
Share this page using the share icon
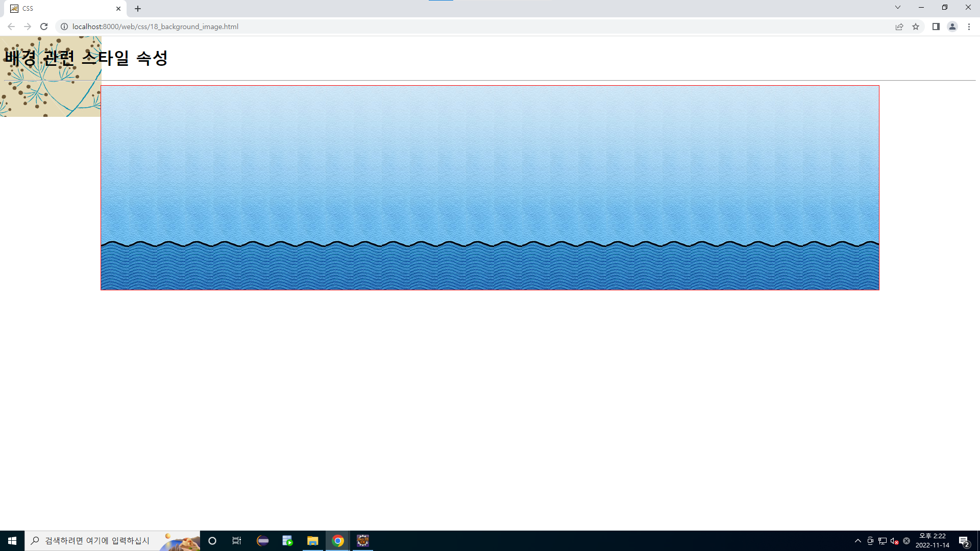click(899, 27)
